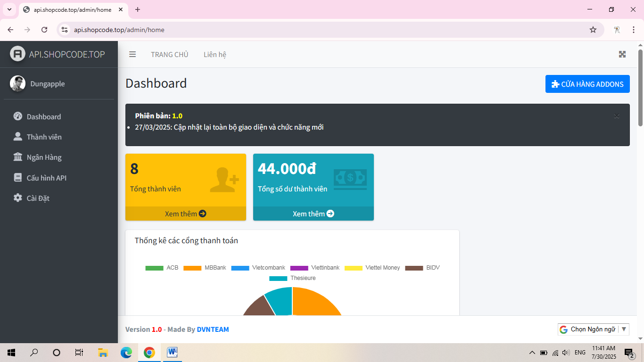Toggle the sidebar with the hamburger icon

coord(132,54)
